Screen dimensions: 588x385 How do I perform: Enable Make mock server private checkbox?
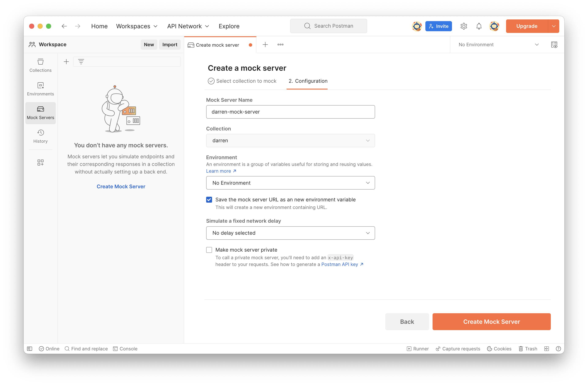point(209,250)
